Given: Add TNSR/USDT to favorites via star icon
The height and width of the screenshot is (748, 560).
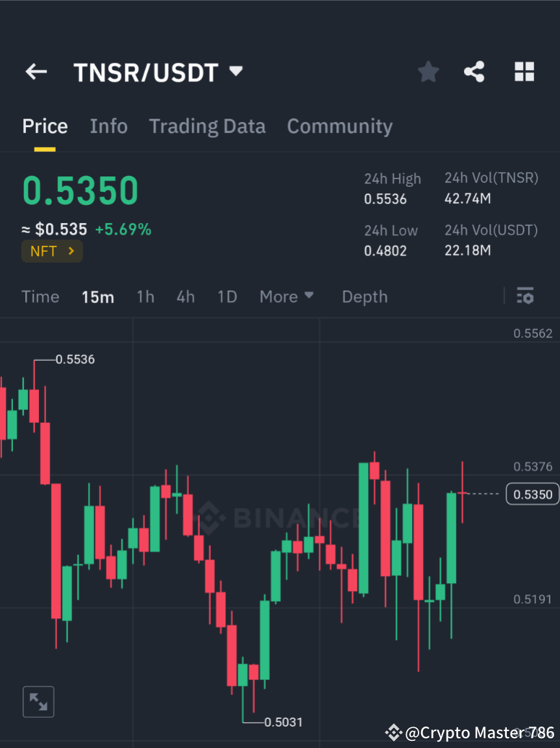Looking at the screenshot, I should tap(428, 72).
